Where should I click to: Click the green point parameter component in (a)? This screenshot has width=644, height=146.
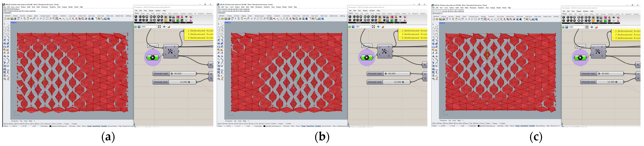point(152,58)
